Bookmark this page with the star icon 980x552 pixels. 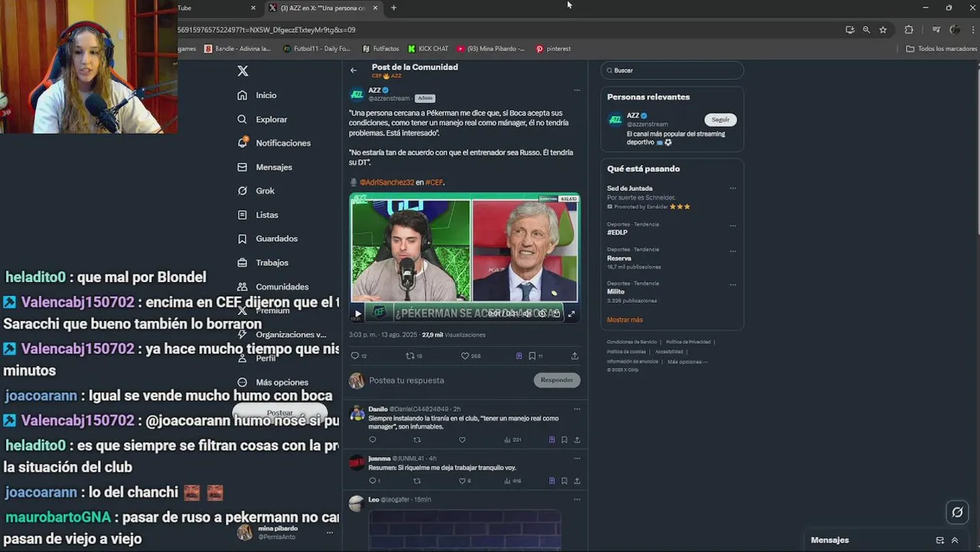pyautogui.click(x=883, y=30)
